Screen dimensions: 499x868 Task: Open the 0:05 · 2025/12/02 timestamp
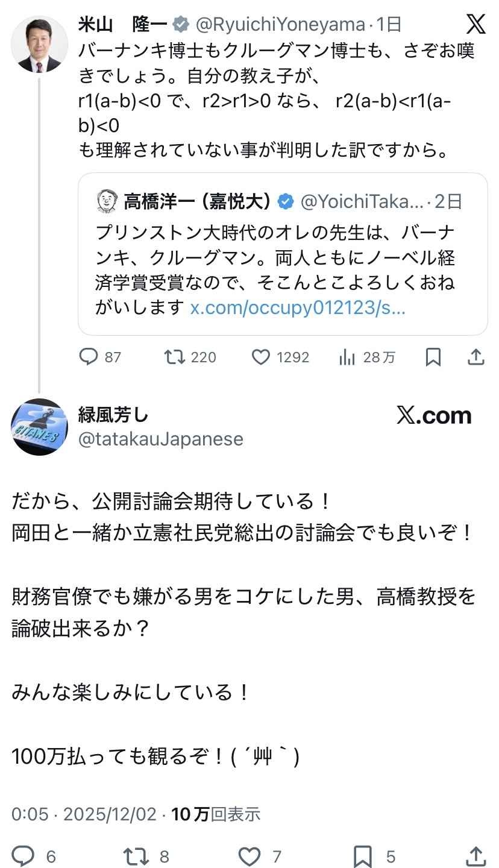[84, 814]
